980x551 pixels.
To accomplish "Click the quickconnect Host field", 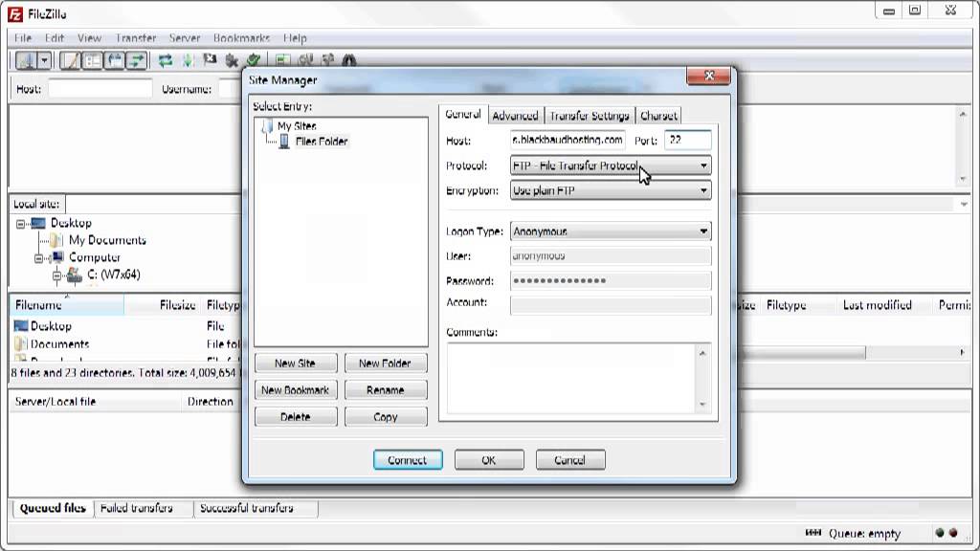I will point(100,89).
